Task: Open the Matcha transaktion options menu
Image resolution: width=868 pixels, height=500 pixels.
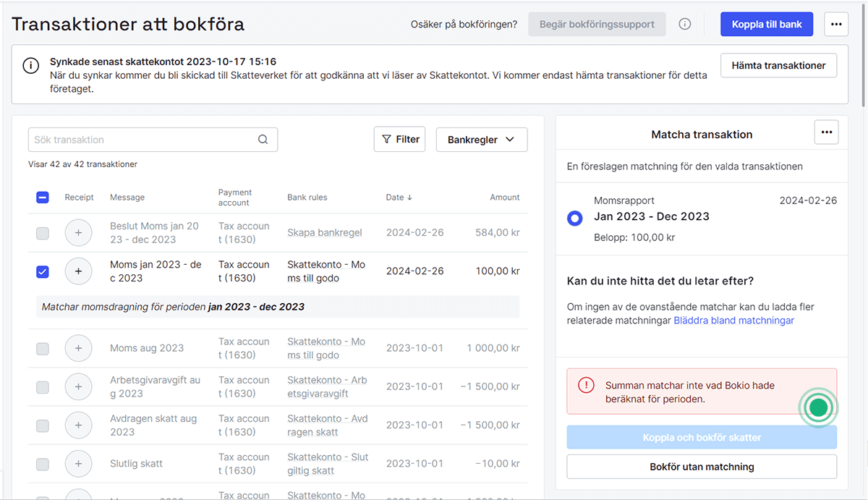Action: [826, 132]
